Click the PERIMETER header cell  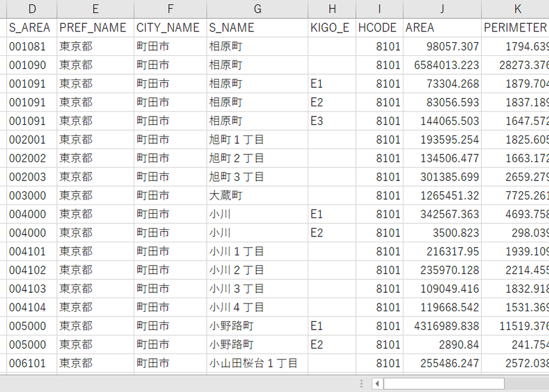pyautogui.click(x=515, y=28)
